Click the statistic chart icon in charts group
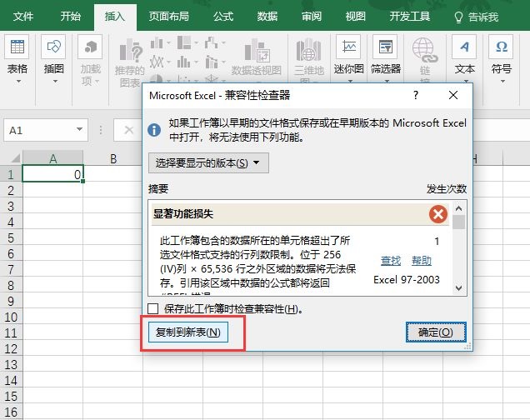 click(x=184, y=62)
